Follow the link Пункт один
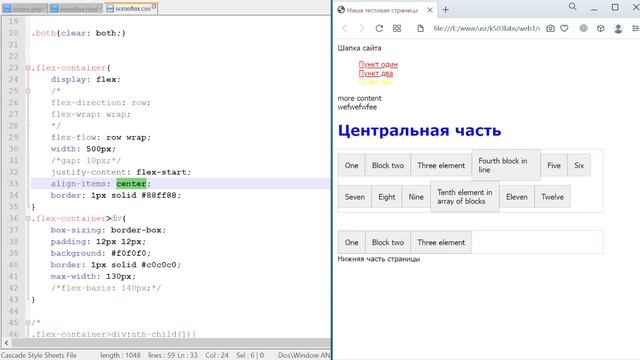Image resolution: width=640 pixels, height=360 pixels. (378, 64)
